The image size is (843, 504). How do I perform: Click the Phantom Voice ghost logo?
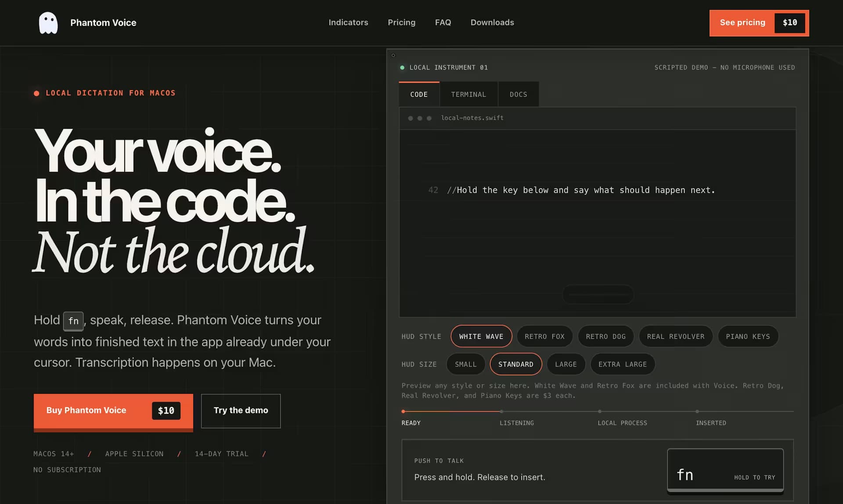point(48,23)
